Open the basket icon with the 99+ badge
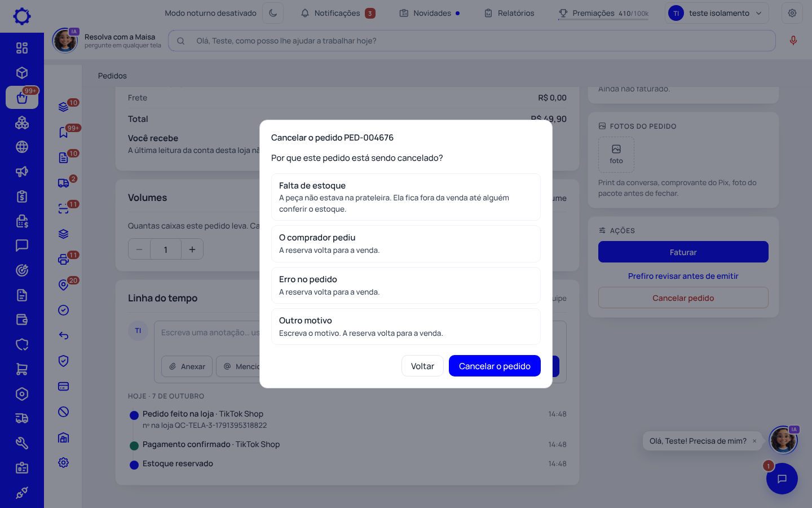This screenshot has height=508, width=812. click(22, 98)
